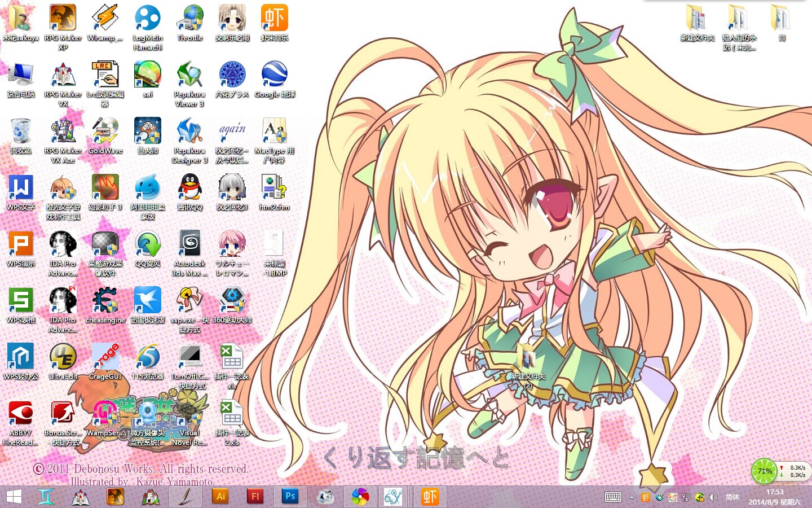Select the 回收站 Recycle Bin icon
Image resolution: width=812 pixels, height=508 pixels.
click(x=21, y=135)
